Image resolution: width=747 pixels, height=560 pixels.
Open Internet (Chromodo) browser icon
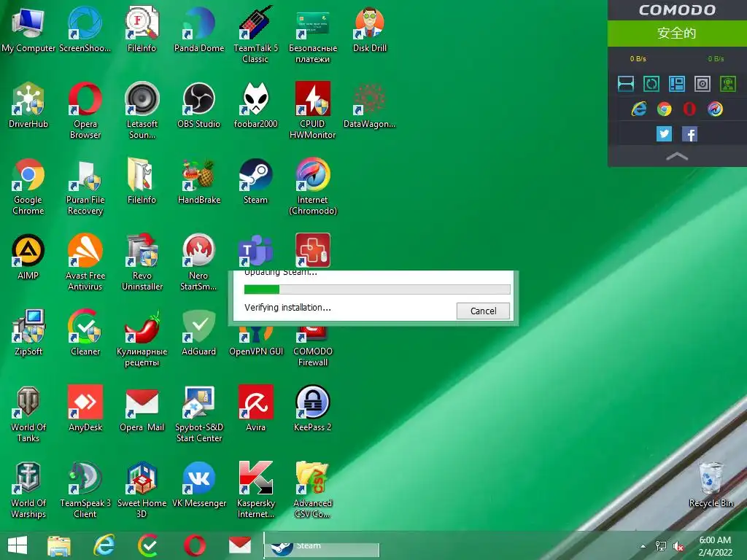312,186
